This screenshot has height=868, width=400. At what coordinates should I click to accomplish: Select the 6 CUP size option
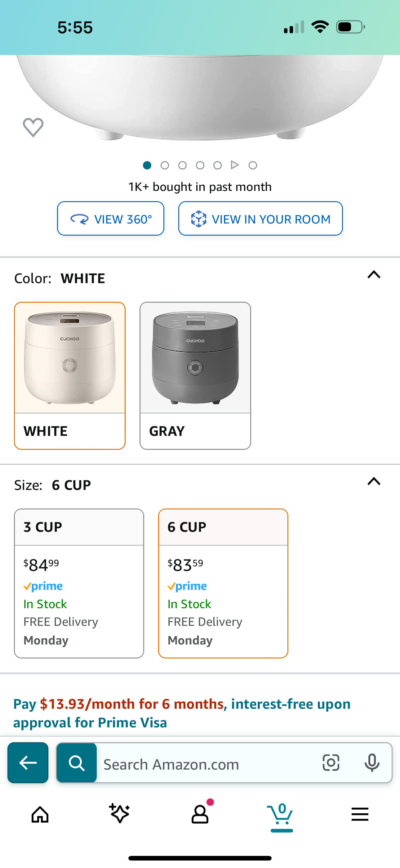click(223, 583)
